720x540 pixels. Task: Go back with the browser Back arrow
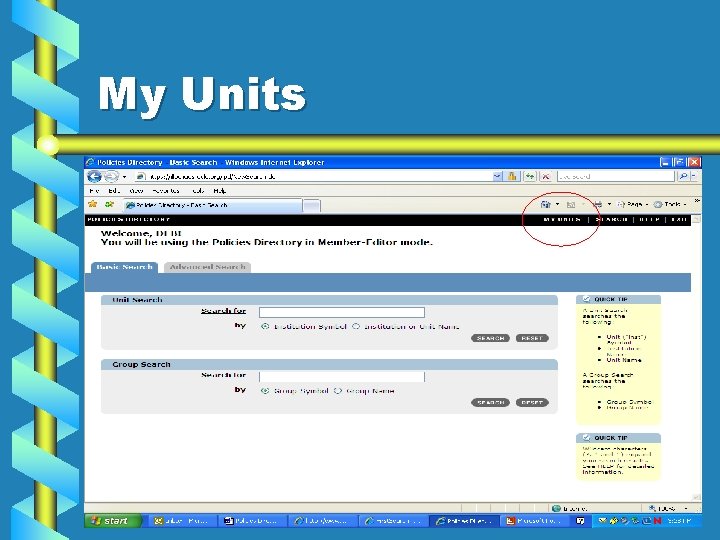pos(94,176)
